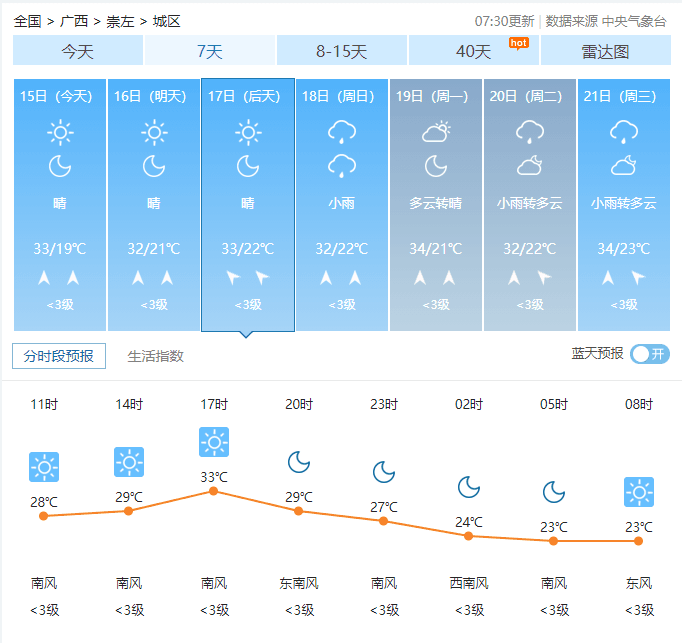682x643 pixels.
Task: Switch to the 今天 tab
Action: 78,50
